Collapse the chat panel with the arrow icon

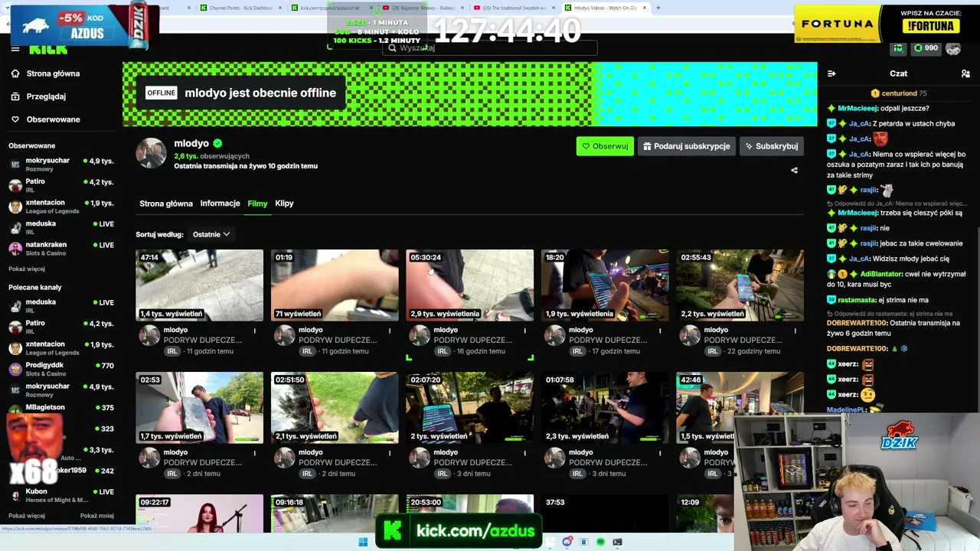[831, 73]
